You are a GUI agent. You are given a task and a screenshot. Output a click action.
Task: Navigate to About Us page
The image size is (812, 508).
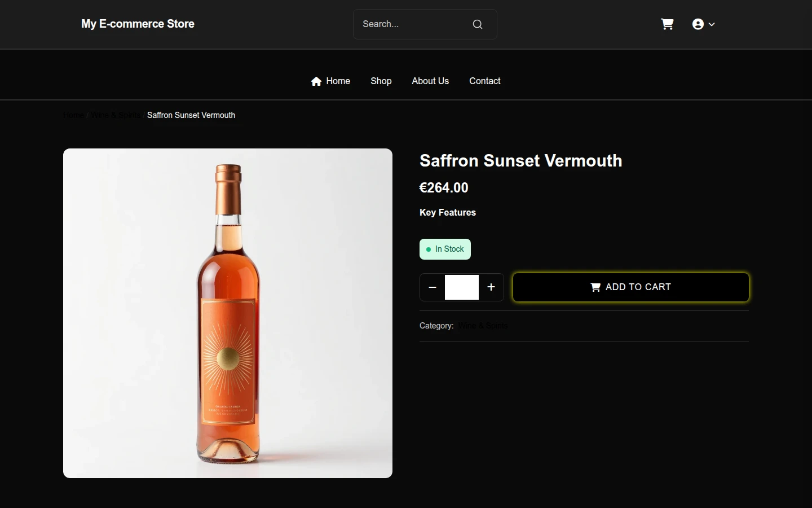430,81
